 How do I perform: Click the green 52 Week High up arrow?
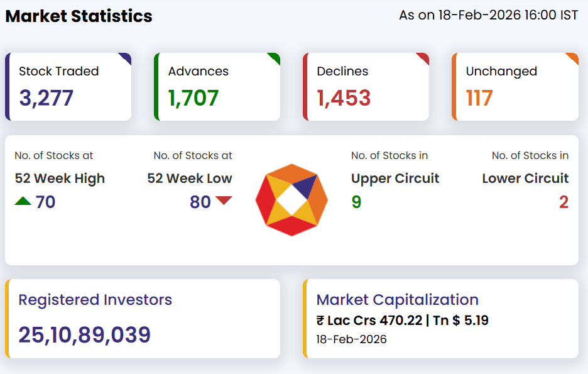23,202
